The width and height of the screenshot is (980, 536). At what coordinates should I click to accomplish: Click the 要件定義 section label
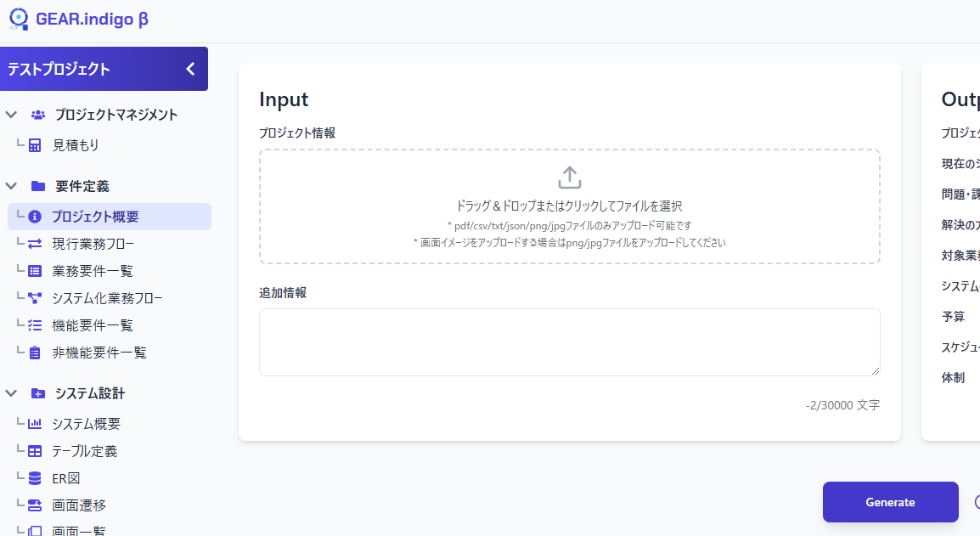[x=82, y=186]
